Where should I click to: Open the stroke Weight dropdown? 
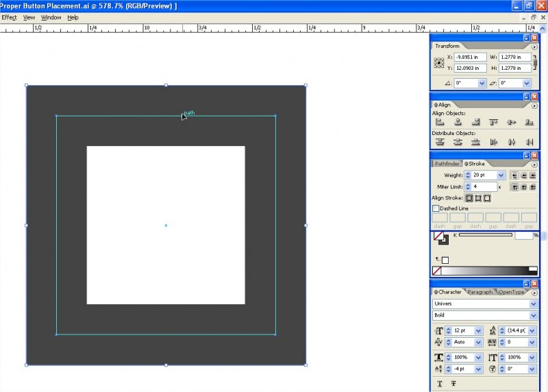pos(501,175)
